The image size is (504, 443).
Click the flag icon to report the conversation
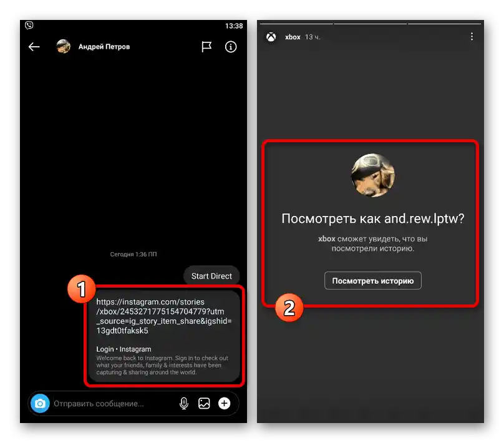click(x=206, y=46)
